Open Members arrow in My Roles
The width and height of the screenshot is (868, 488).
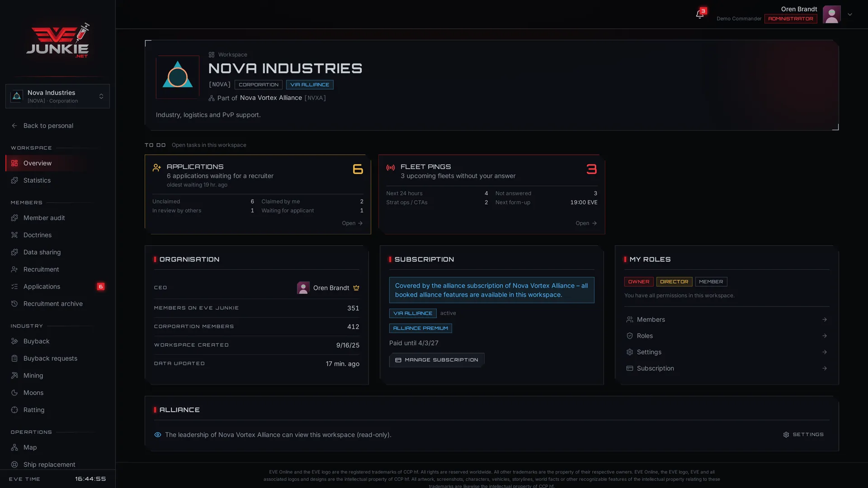tap(825, 319)
